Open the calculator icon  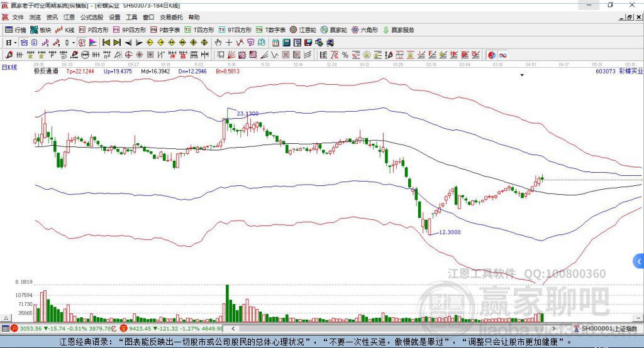point(286,43)
